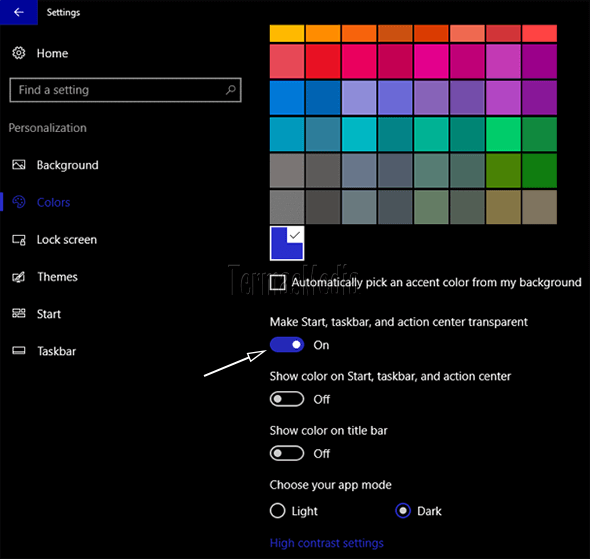Pick the hot pink magenta swatch in second row
This screenshot has height=559, width=590.
click(x=431, y=61)
